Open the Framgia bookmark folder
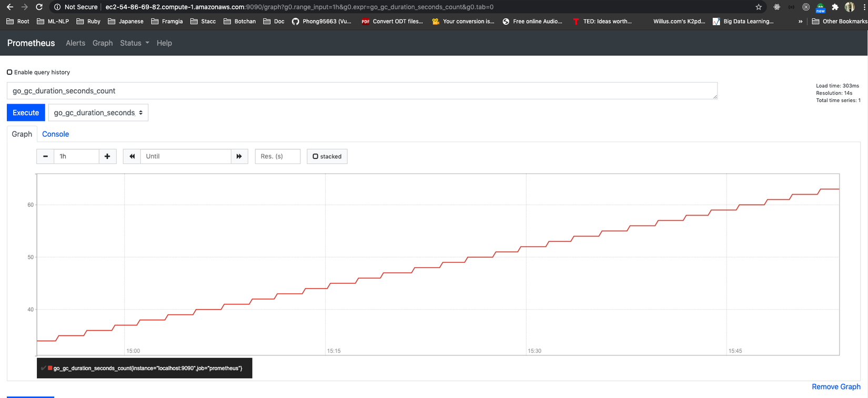 167,22
